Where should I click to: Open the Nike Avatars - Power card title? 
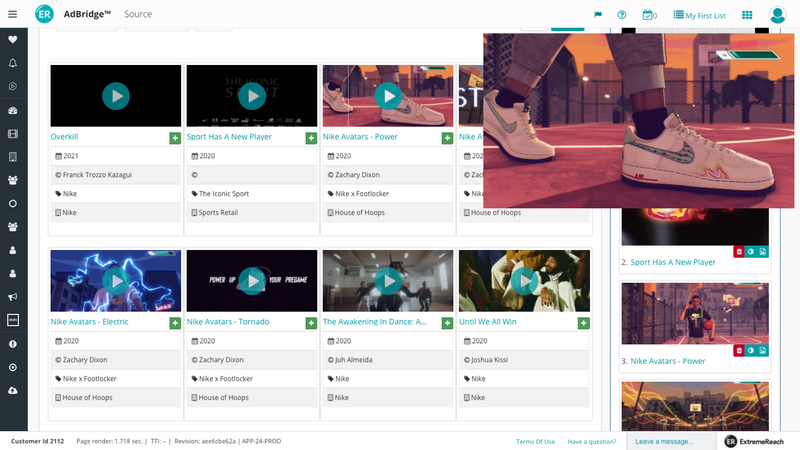coord(360,137)
